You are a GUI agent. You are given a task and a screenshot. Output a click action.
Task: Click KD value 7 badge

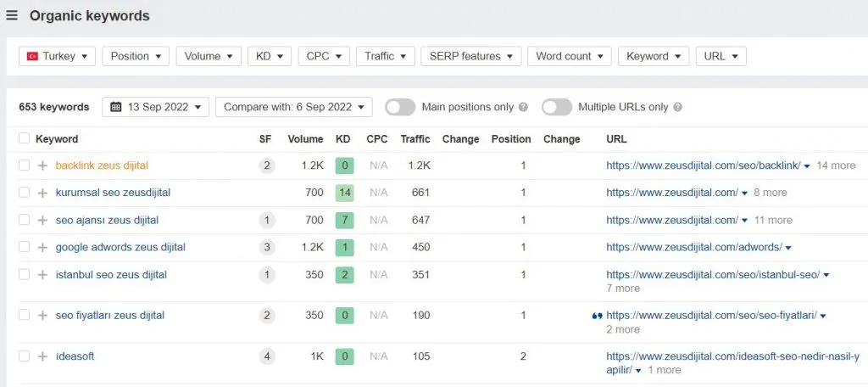click(x=344, y=220)
